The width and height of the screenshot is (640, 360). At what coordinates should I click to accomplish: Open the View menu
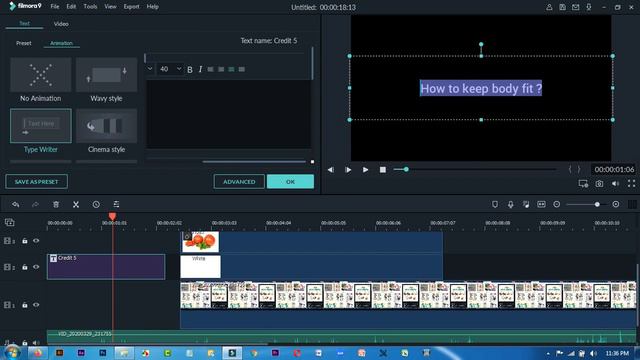click(x=110, y=7)
